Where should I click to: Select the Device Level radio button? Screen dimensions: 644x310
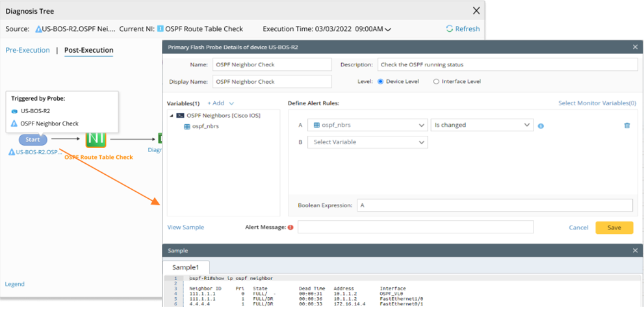381,82
